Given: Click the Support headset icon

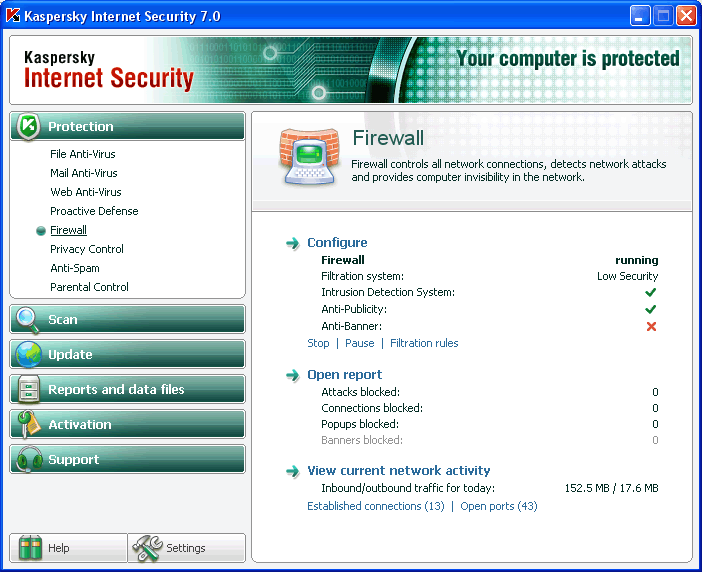Looking at the screenshot, I should tap(29, 459).
